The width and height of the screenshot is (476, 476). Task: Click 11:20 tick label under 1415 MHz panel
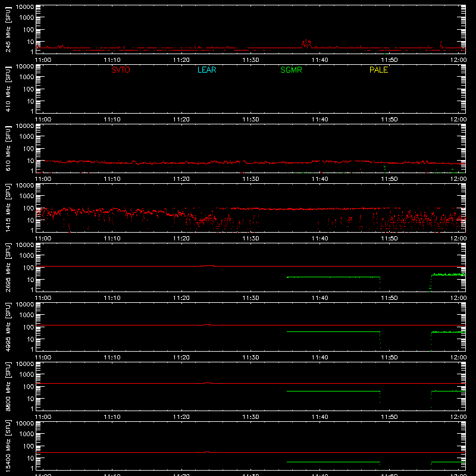181,239
